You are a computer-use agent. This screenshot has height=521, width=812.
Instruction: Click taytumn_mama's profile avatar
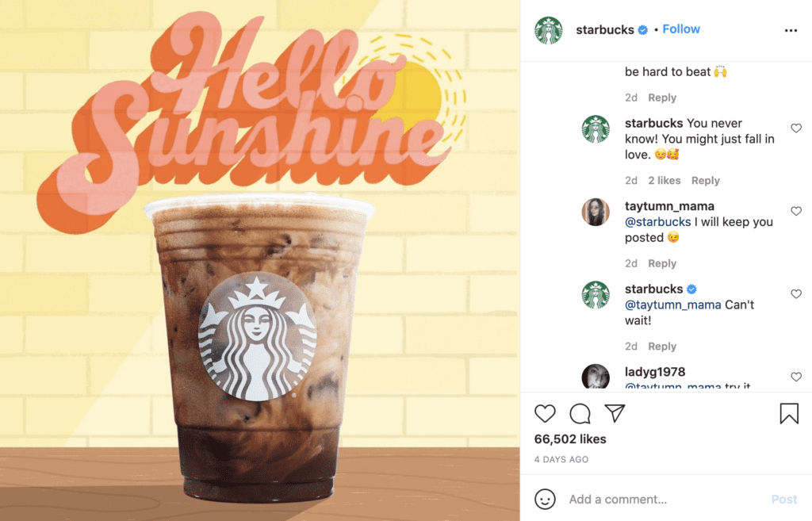coord(596,212)
